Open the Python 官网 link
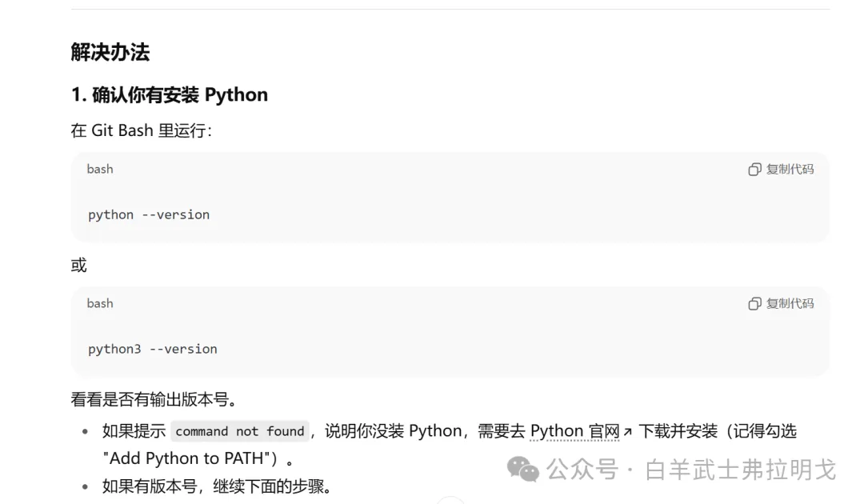 (574, 431)
